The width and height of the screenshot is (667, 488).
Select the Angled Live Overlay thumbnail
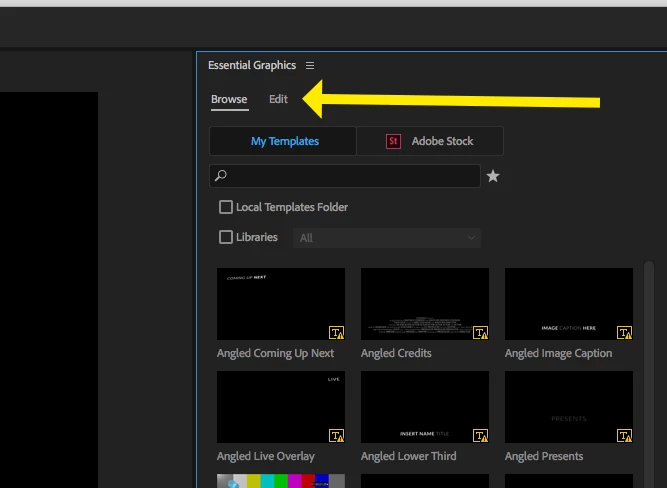pos(281,407)
